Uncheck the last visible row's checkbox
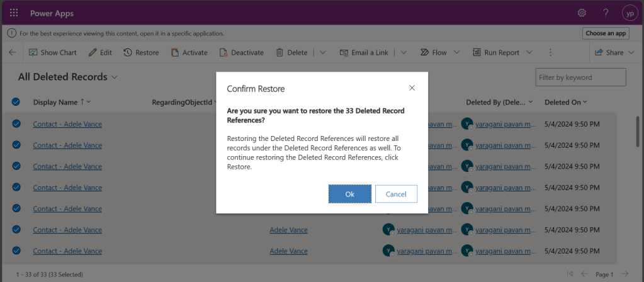 16,251
